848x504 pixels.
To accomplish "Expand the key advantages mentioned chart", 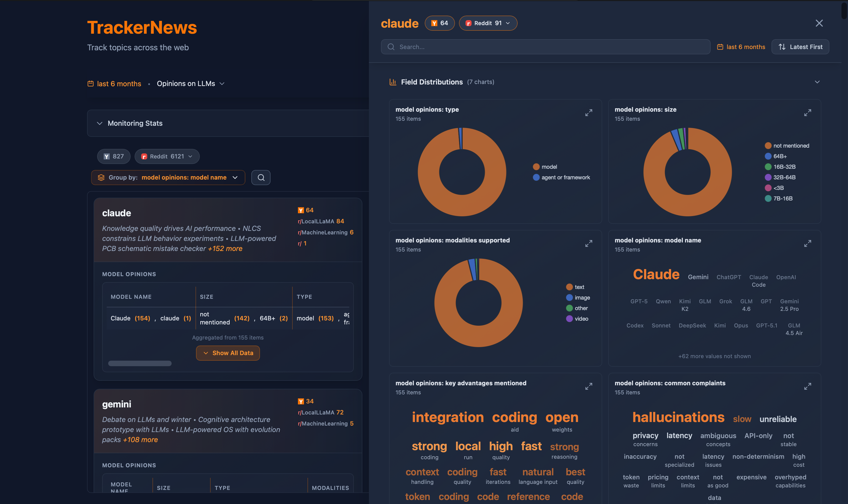I will point(588,387).
